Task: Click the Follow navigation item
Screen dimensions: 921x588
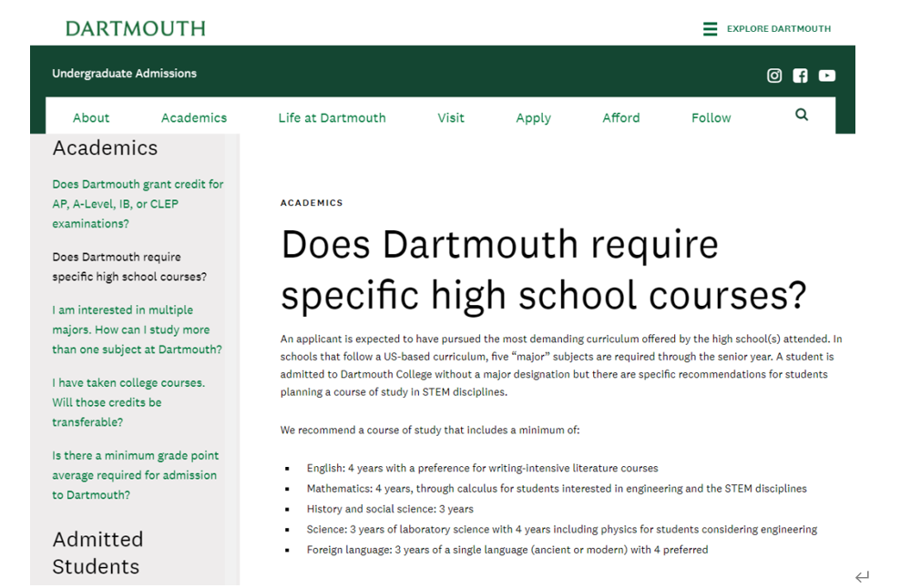Action: [x=711, y=117]
